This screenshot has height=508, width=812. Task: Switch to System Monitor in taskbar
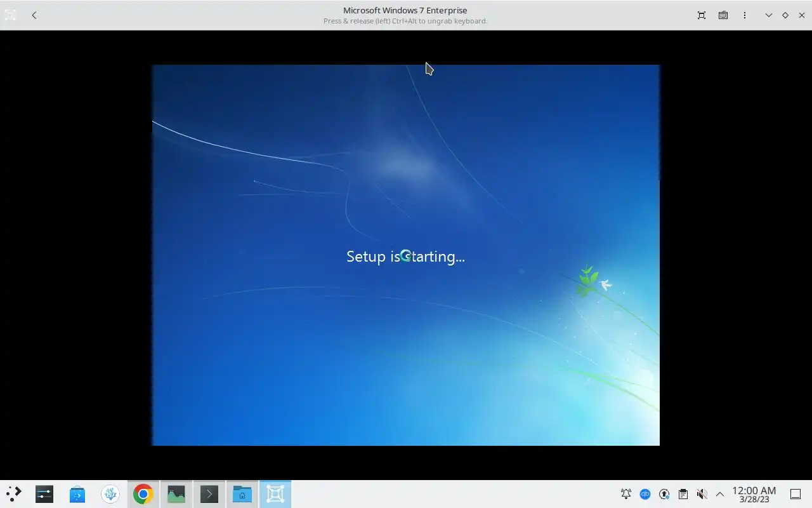(x=176, y=494)
